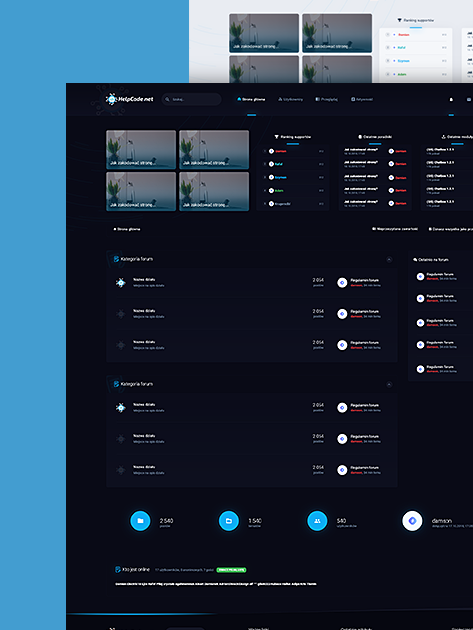
Task: Focus the Szukaj search field
Action: (x=191, y=99)
